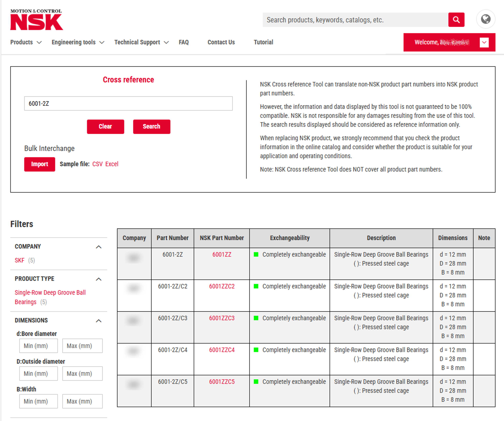Click the Clear button
This screenshot has width=504, height=421.
[x=105, y=126]
